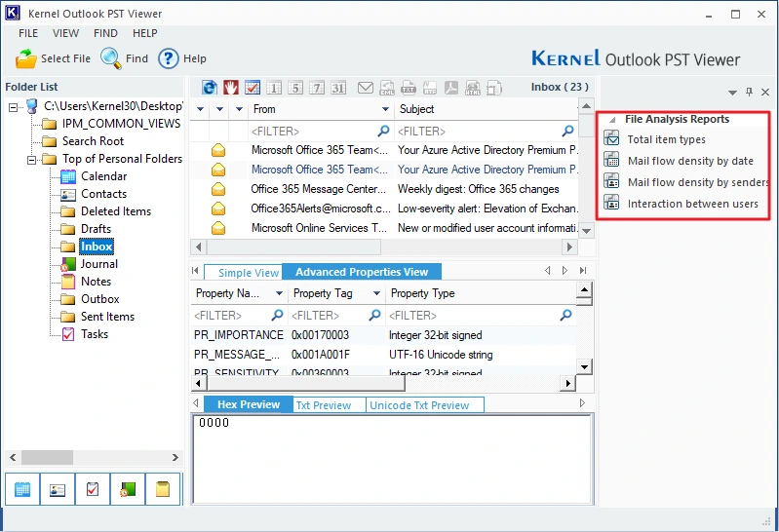
Task: Select the Hex Preview tab
Action: point(249,404)
